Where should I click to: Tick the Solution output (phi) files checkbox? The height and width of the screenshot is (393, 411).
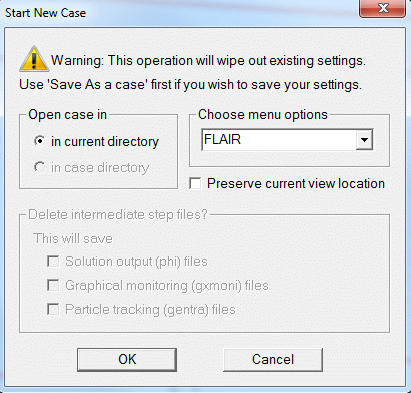click(x=53, y=261)
